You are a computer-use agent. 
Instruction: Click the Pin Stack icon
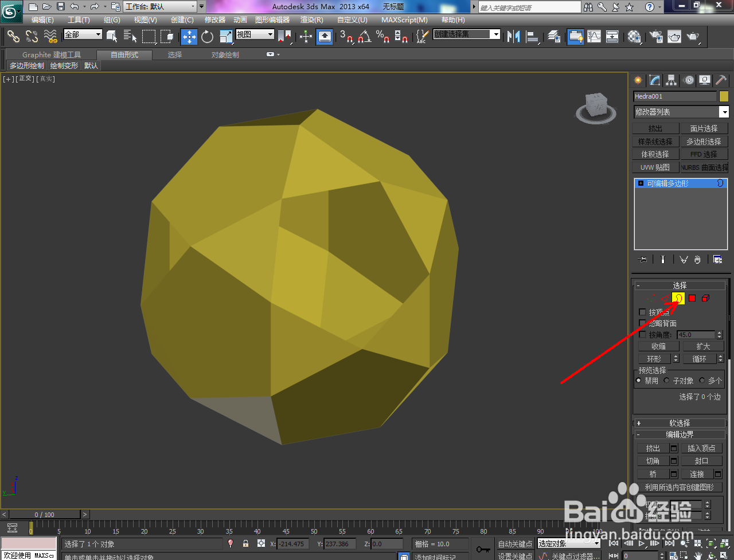click(x=643, y=260)
